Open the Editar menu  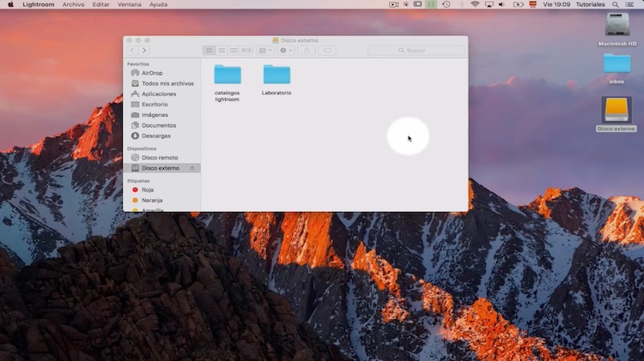(x=100, y=4)
